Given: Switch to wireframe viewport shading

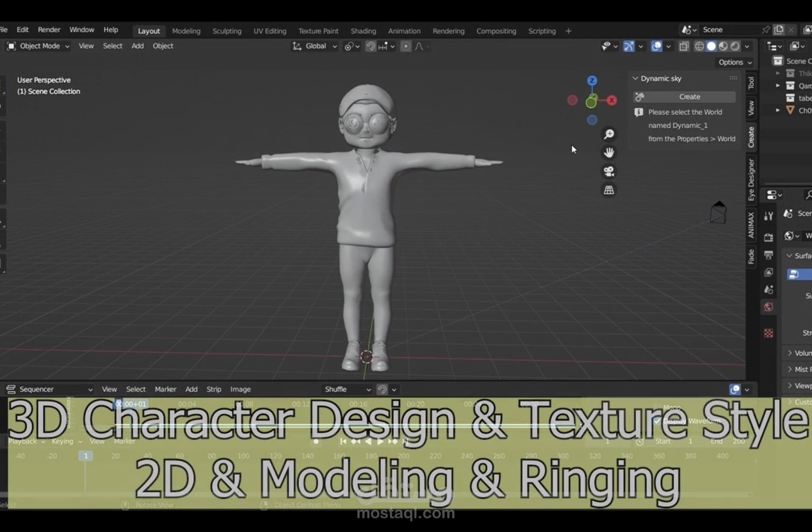Looking at the screenshot, I should click(699, 46).
